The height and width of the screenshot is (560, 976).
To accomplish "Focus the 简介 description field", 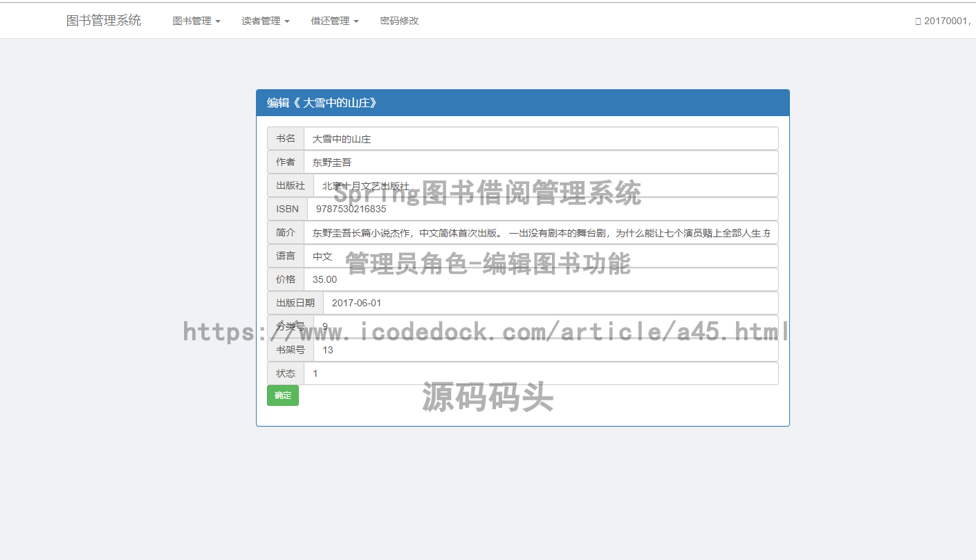I will [540, 233].
